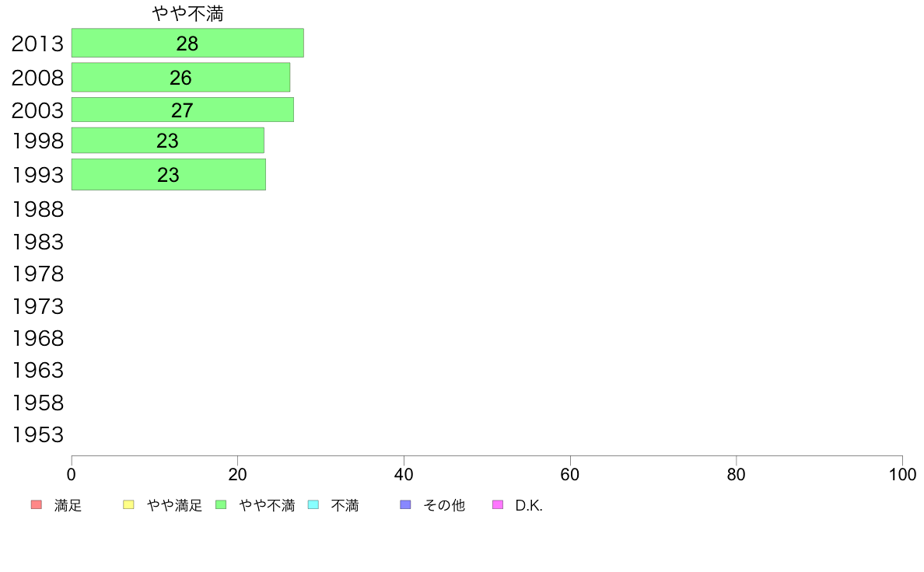This screenshot has width=924, height=572.
Task: Click the やや不満 chart title
Action: [x=188, y=14]
